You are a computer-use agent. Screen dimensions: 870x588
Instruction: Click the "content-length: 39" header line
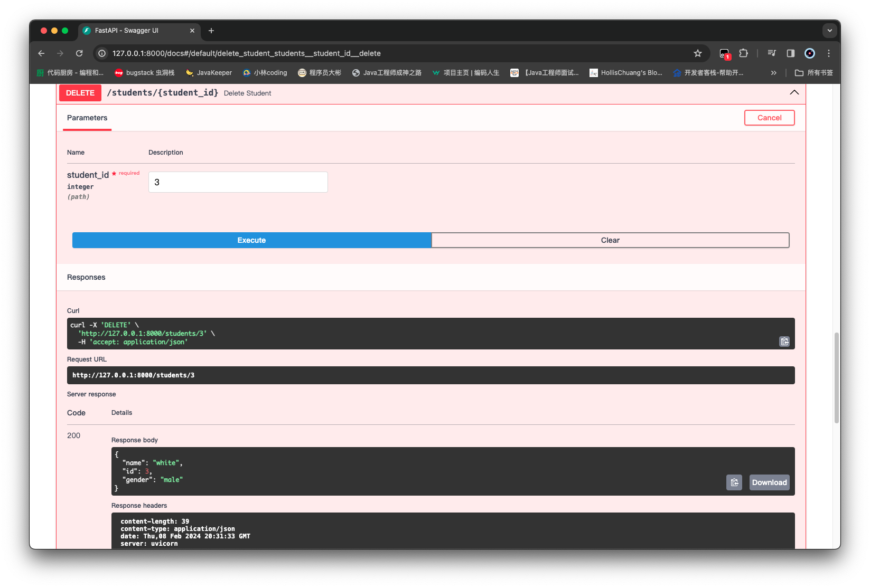[155, 521]
